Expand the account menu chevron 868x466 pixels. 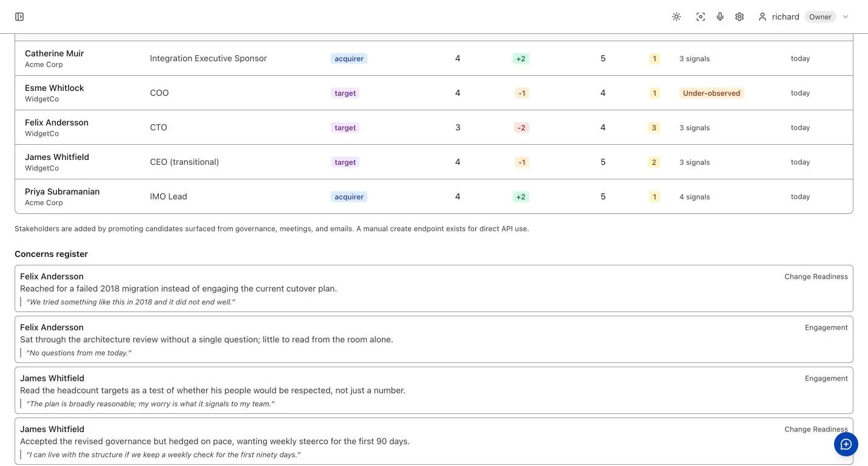[x=846, y=17]
